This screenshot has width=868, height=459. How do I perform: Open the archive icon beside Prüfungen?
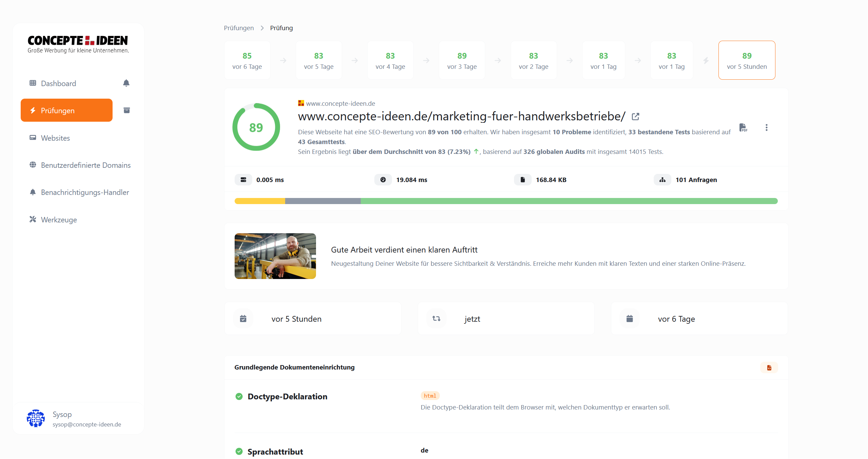[126, 110]
